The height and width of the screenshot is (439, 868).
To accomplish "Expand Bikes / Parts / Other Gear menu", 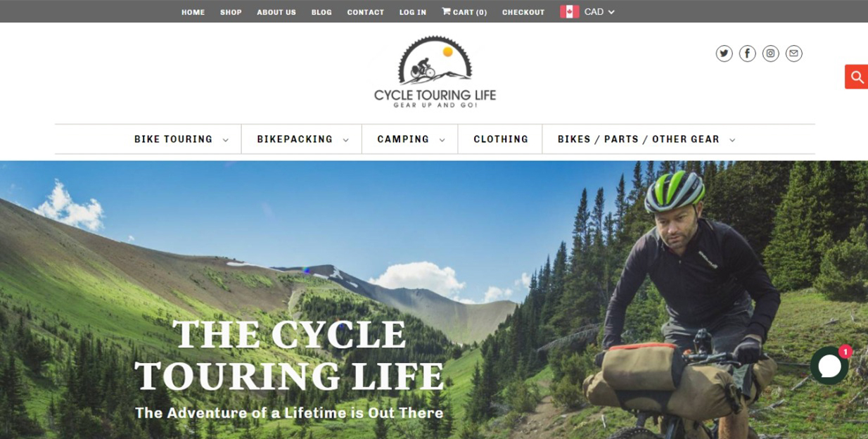I will click(x=646, y=139).
